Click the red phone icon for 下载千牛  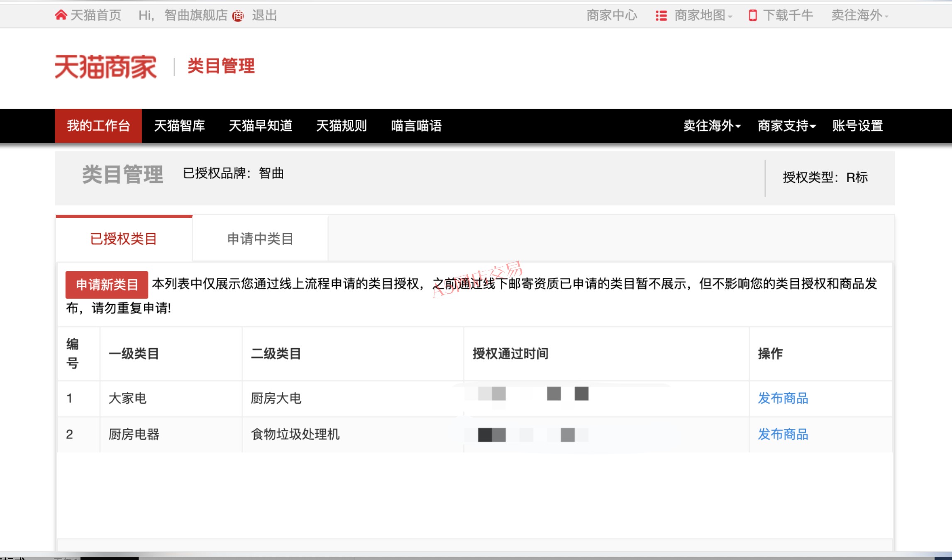[x=752, y=16]
